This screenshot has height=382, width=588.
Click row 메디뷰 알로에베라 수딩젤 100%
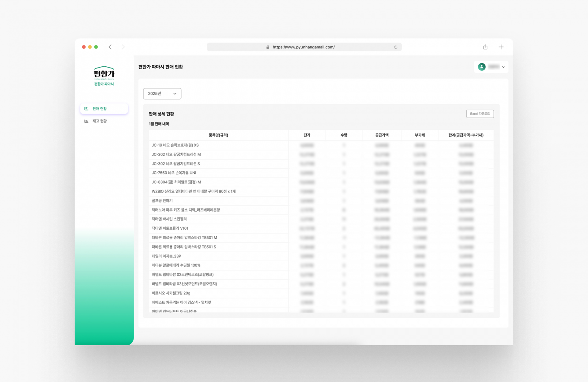pyautogui.click(x=321, y=265)
